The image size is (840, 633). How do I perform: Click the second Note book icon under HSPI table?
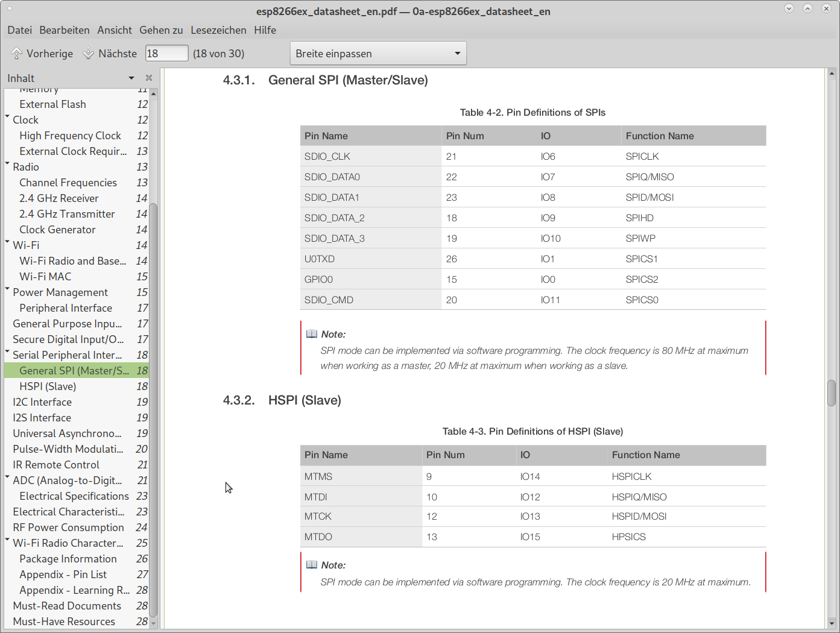[312, 564]
